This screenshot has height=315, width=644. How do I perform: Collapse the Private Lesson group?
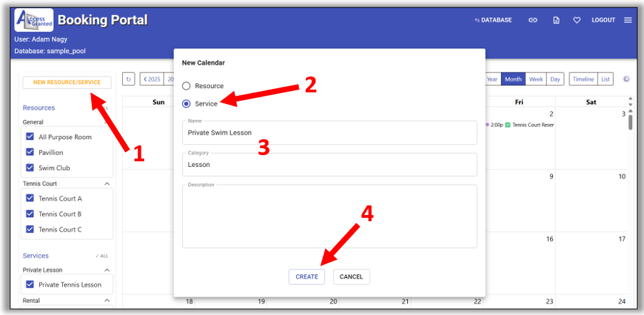click(107, 270)
